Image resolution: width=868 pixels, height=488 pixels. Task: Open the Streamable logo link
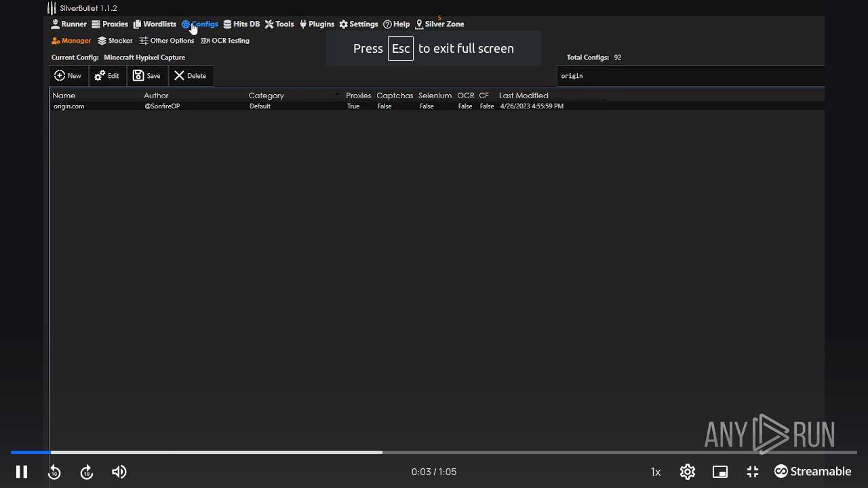[813, 472]
